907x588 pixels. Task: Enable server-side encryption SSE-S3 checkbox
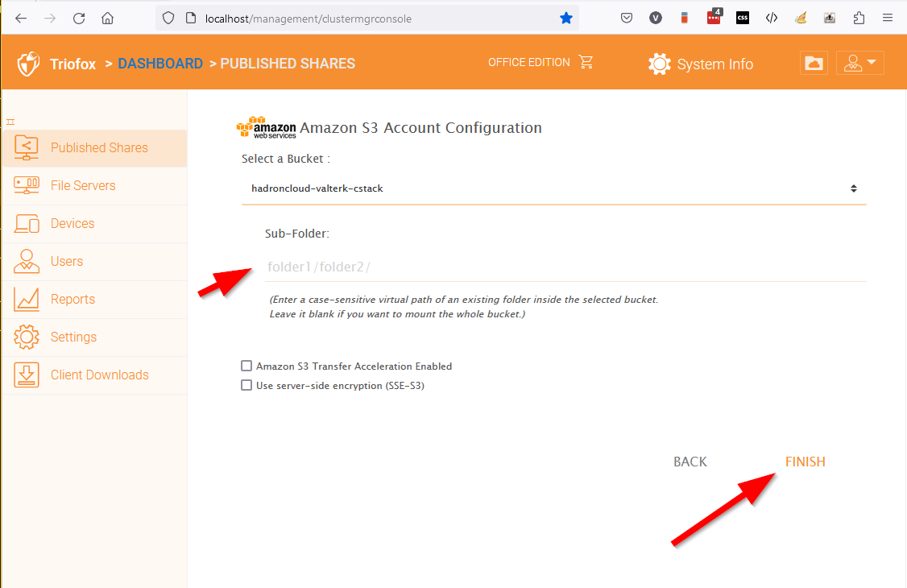click(x=246, y=385)
